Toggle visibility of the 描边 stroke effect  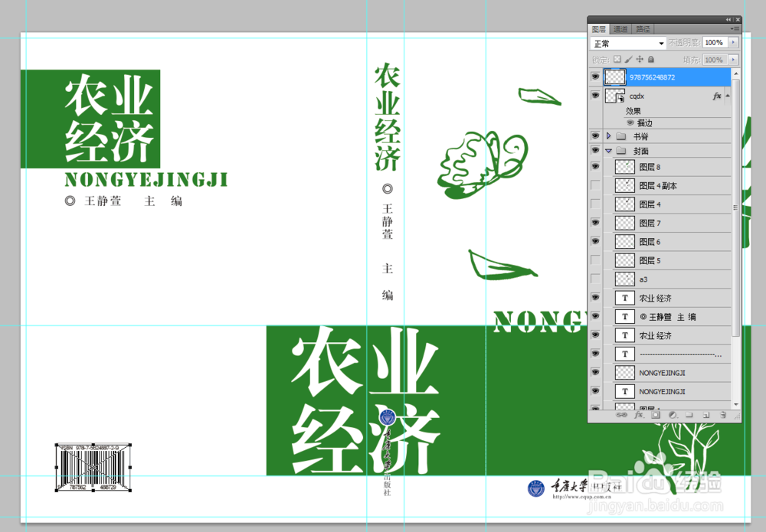tap(630, 122)
